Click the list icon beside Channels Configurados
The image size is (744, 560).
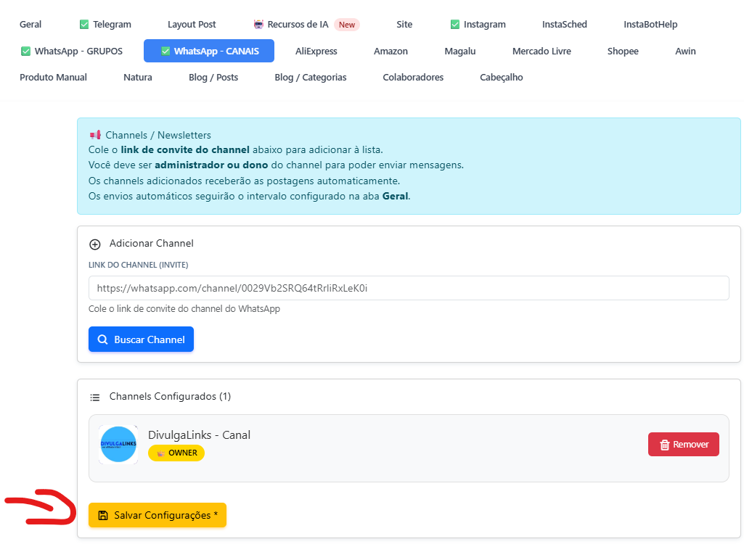[x=94, y=397]
